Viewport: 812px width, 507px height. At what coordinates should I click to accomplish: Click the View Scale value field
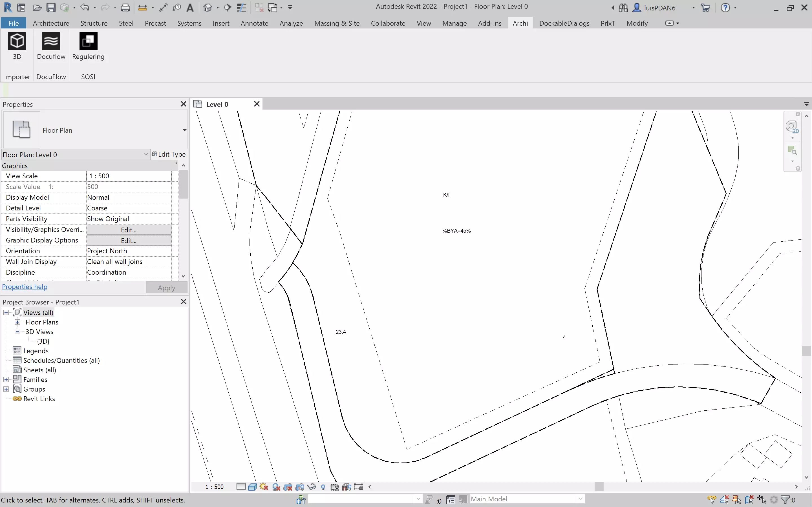coord(129,176)
